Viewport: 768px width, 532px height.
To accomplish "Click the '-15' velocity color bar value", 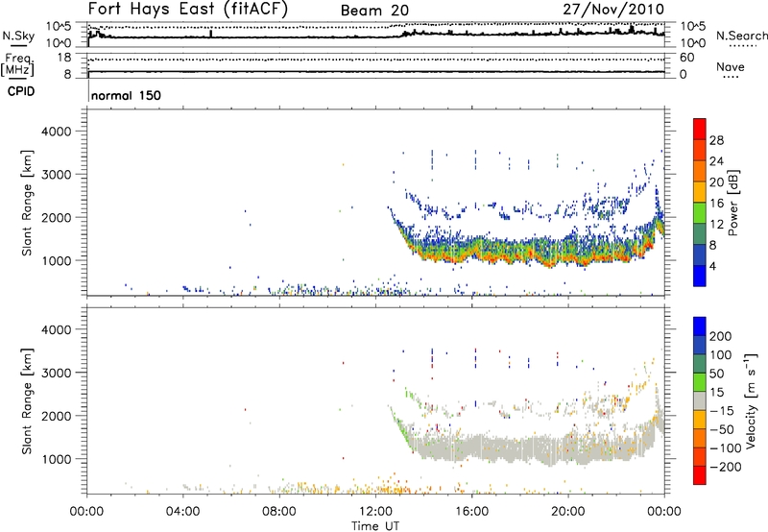I will tap(722, 411).
